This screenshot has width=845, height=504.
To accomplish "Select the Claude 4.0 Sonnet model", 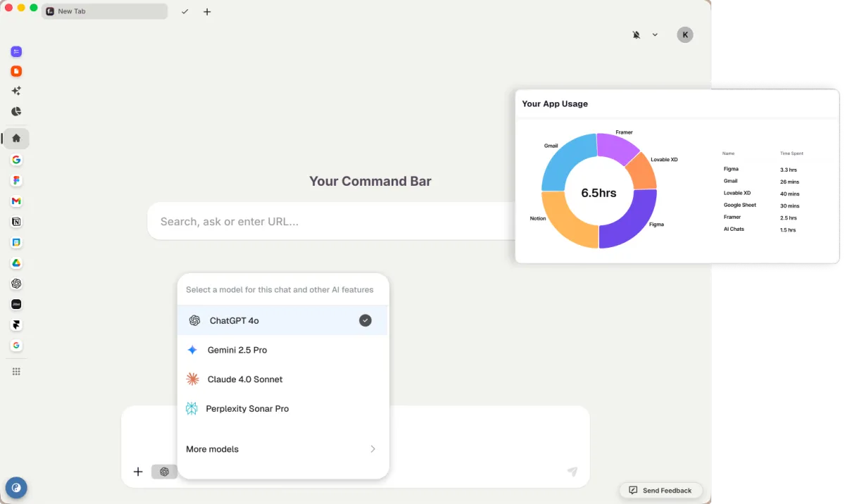I will [282, 379].
